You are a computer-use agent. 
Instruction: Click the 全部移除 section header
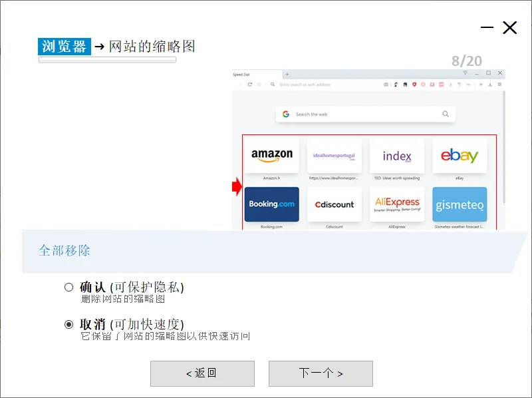point(64,251)
